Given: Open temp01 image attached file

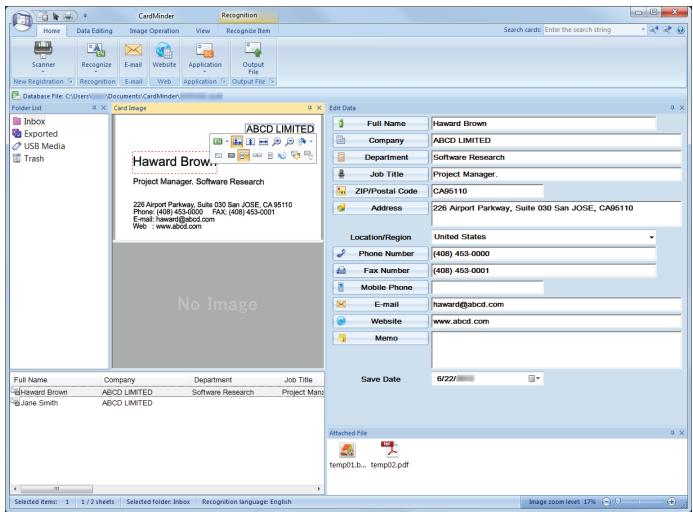Looking at the screenshot, I should [347, 455].
